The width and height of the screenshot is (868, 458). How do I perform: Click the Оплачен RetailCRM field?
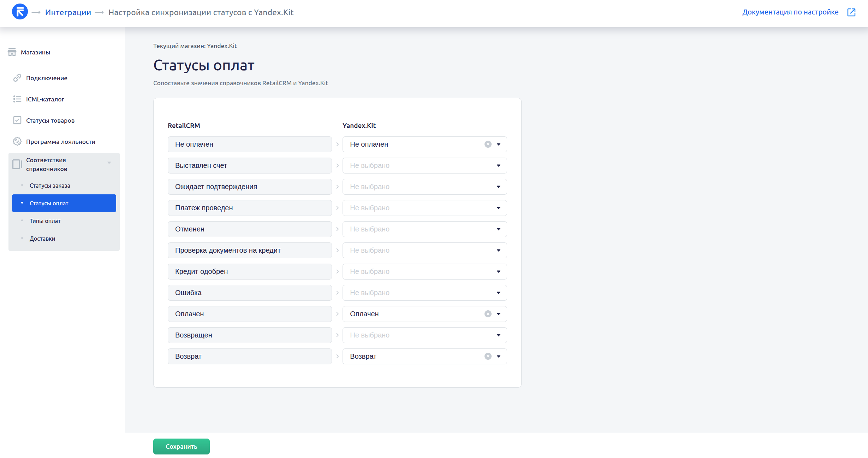click(250, 314)
